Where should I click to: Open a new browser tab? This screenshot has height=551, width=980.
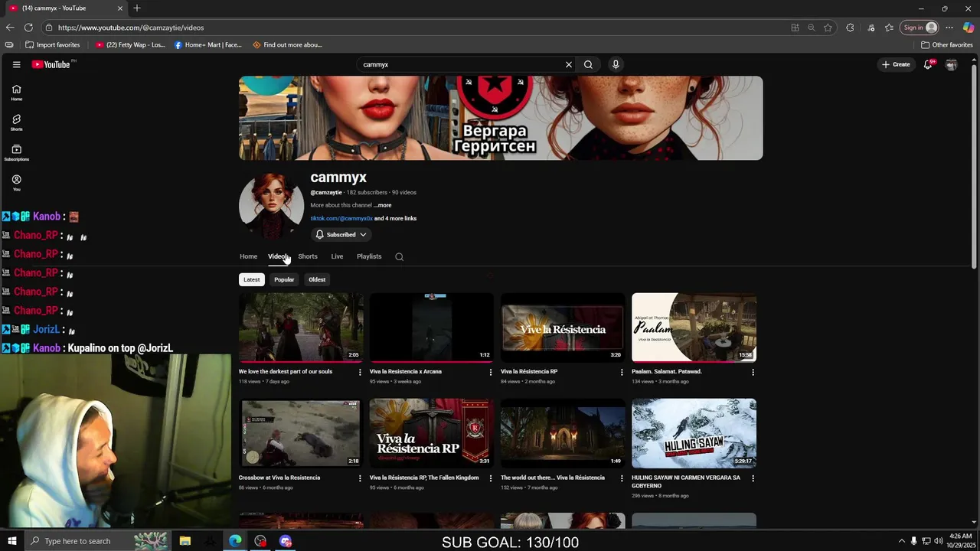136,8
